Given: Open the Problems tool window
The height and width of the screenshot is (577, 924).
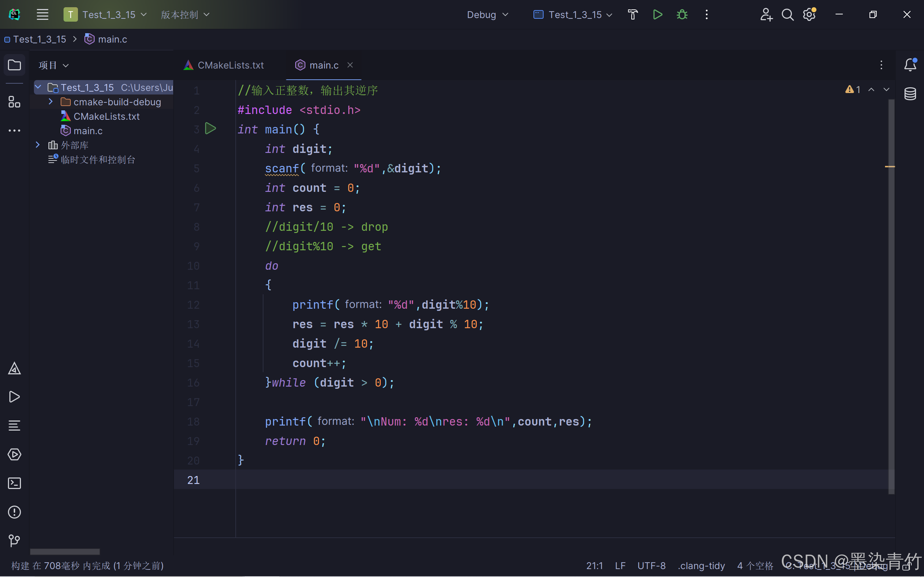Looking at the screenshot, I should point(14,512).
